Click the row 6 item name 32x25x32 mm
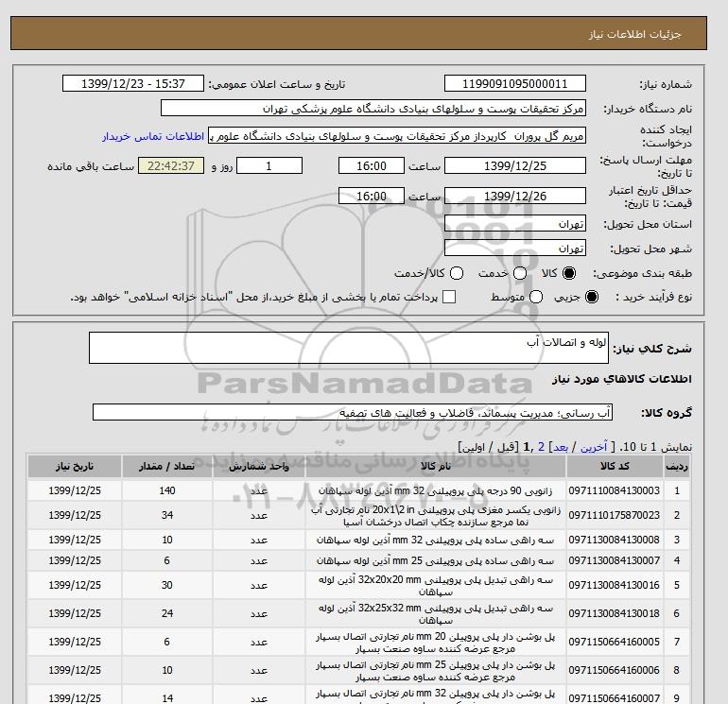 (x=436, y=614)
